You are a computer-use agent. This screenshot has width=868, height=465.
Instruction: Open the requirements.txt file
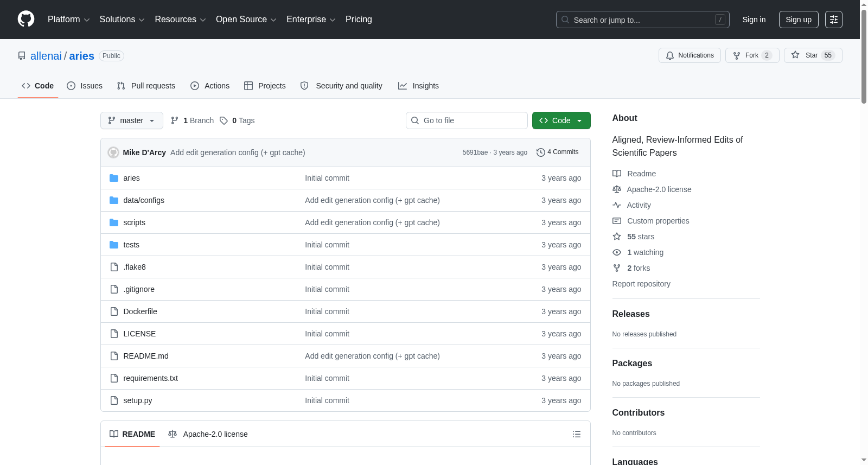click(151, 378)
